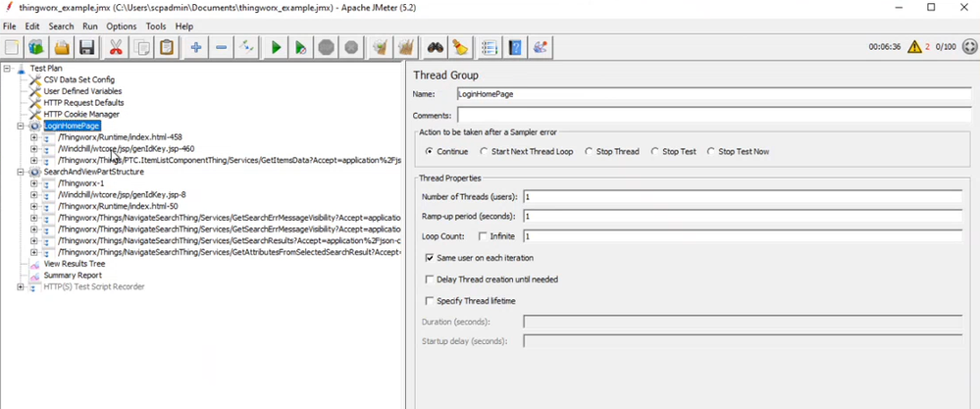Open the Tools menu

(156, 26)
